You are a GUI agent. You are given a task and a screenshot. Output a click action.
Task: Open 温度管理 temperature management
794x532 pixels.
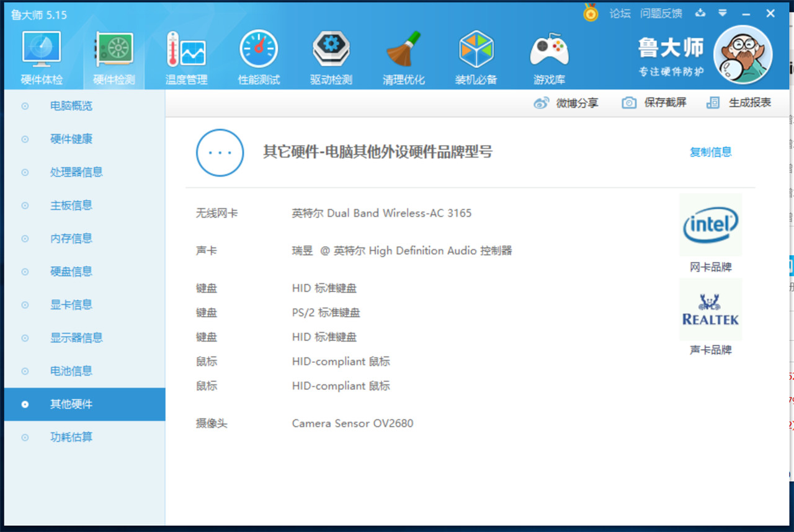186,58
